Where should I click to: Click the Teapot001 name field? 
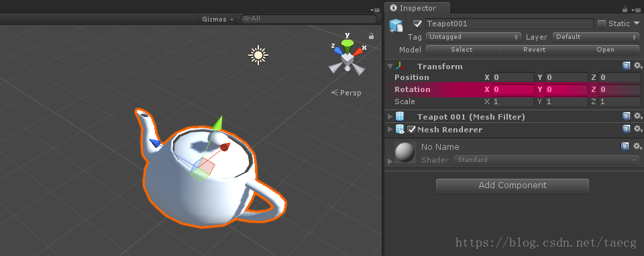509,24
